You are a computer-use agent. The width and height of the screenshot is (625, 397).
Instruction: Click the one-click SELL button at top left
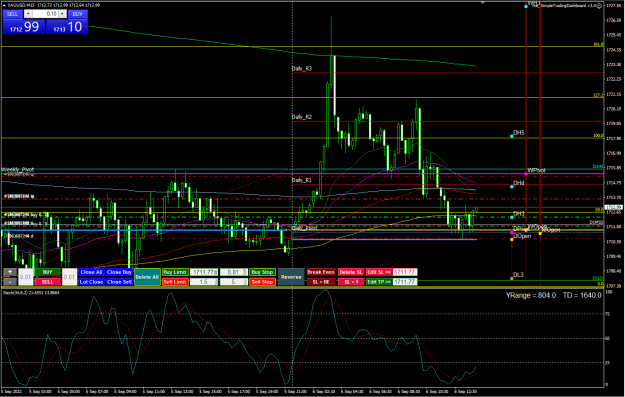click(12, 14)
